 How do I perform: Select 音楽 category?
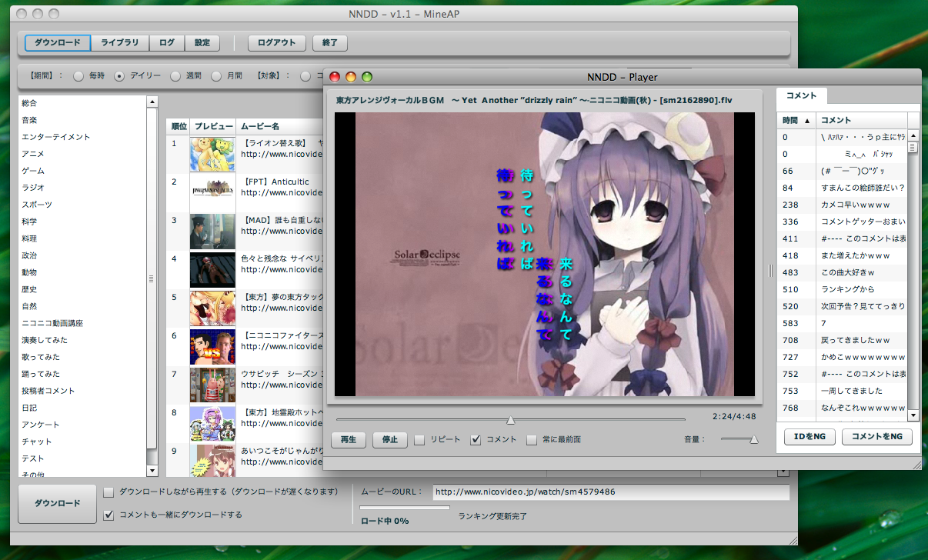click(82, 119)
